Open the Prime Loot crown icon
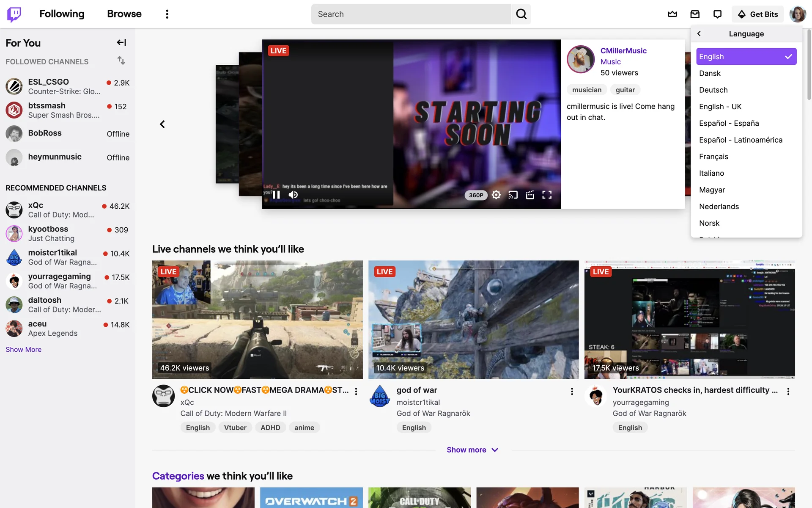812x508 pixels. 672,14
